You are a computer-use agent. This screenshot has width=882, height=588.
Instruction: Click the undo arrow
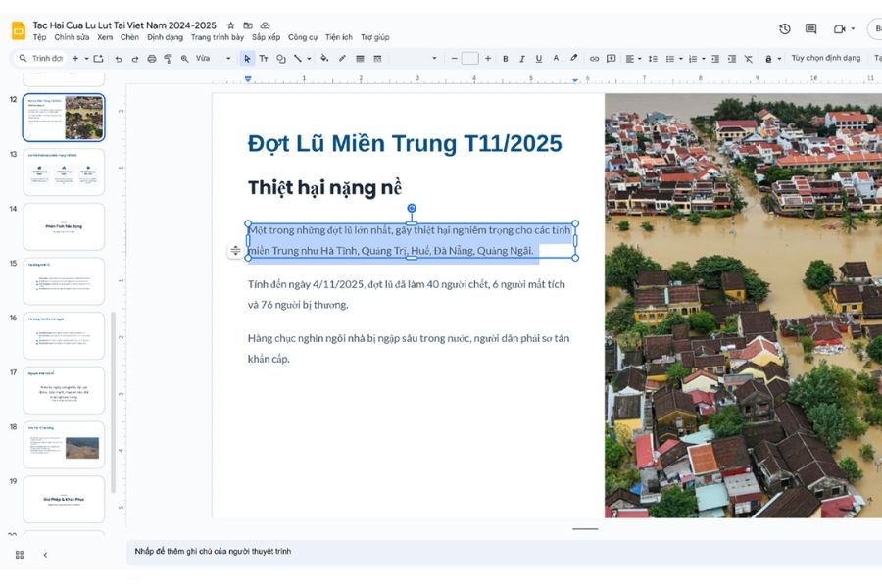click(119, 59)
